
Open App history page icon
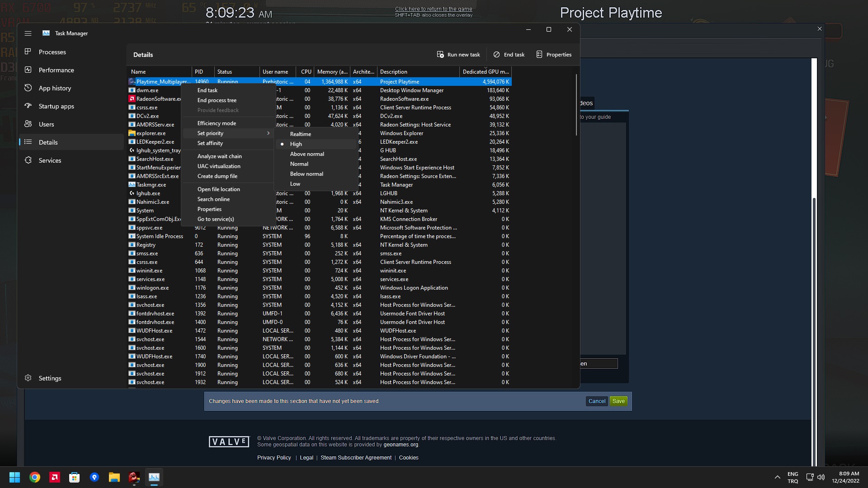28,88
